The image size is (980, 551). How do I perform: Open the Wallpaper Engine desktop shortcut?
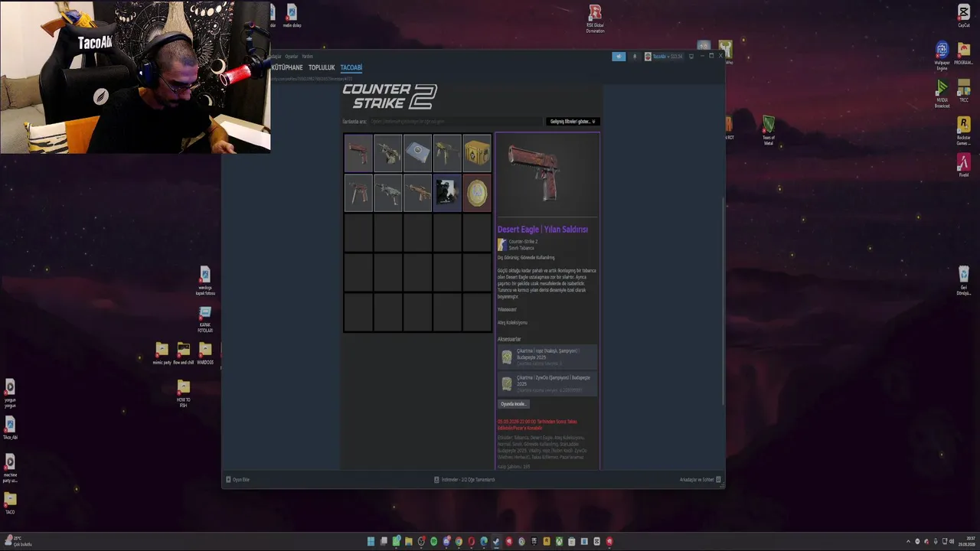click(942, 55)
